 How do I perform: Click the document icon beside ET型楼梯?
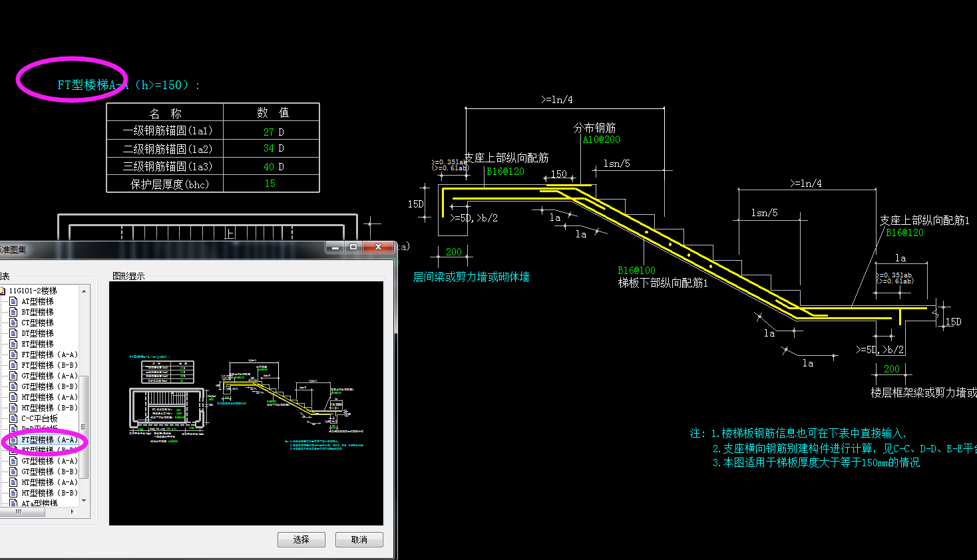(x=13, y=344)
